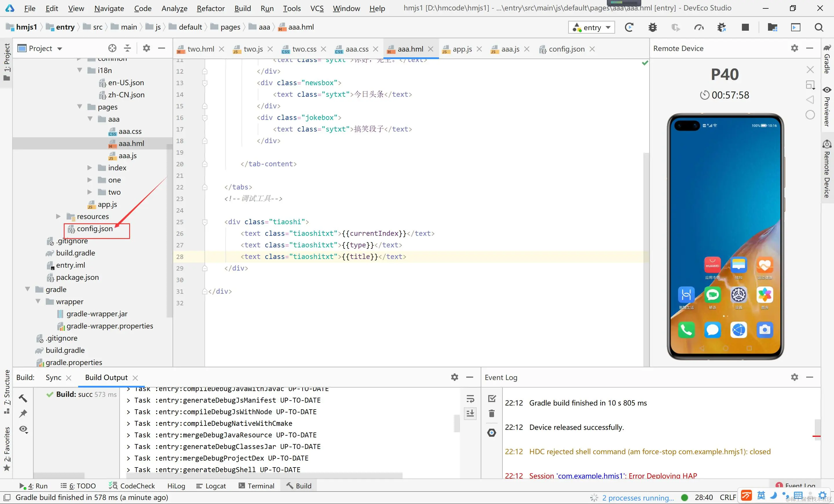Click the CodeCheck tool window button
This screenshot has width=834, height=504.
click(x=132, y=486)
